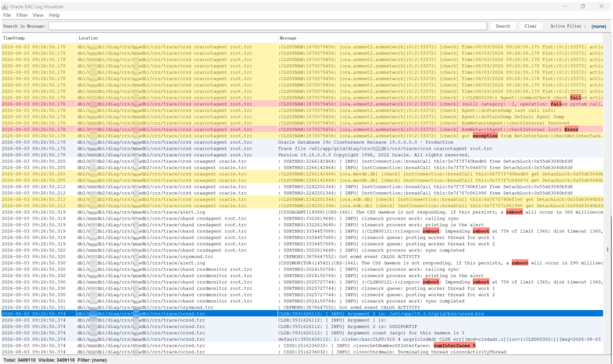The height and width of the screenshot is (364, 613).
Task: Click the vertical scrollbar thumb
Action: [607, 249]
